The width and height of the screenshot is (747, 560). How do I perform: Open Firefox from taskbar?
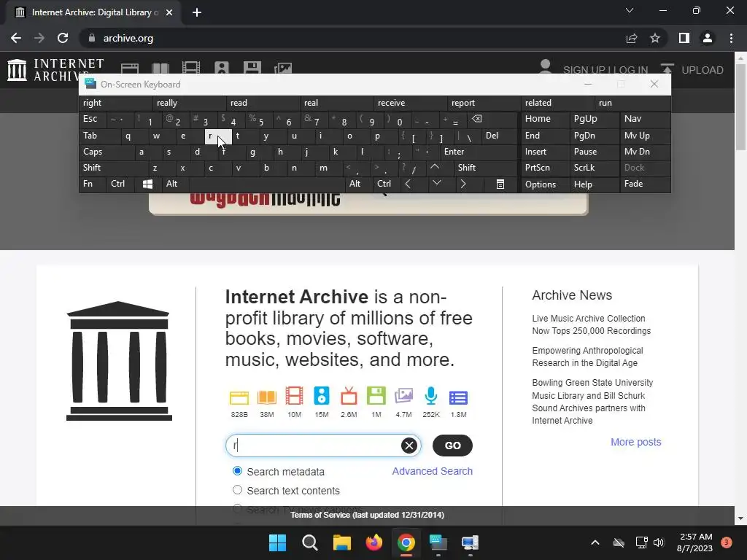(x=374, y=542)
